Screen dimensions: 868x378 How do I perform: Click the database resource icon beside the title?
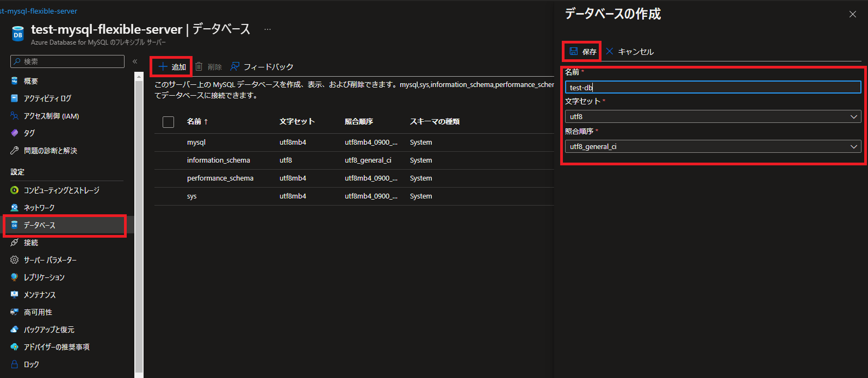18,34
